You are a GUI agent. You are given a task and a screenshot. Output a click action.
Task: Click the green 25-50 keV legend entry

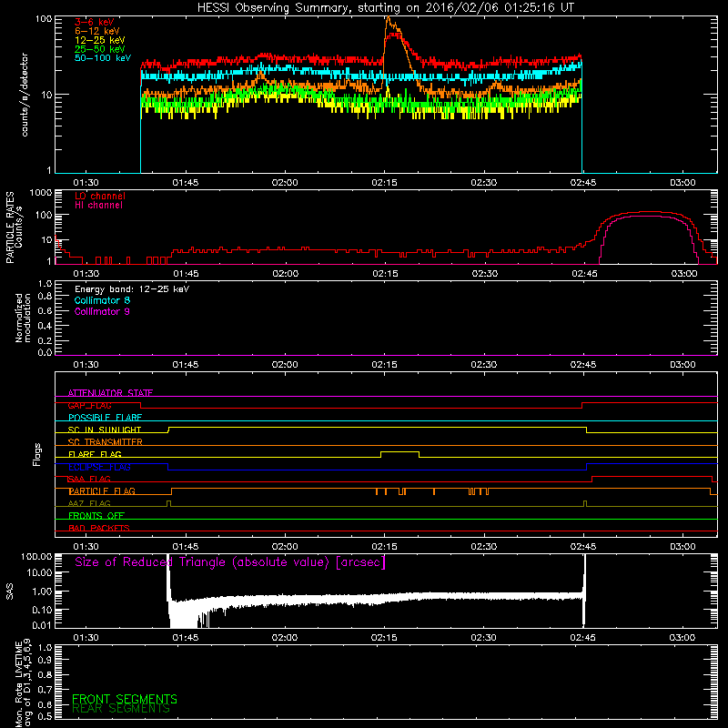[x=100, y=49]
